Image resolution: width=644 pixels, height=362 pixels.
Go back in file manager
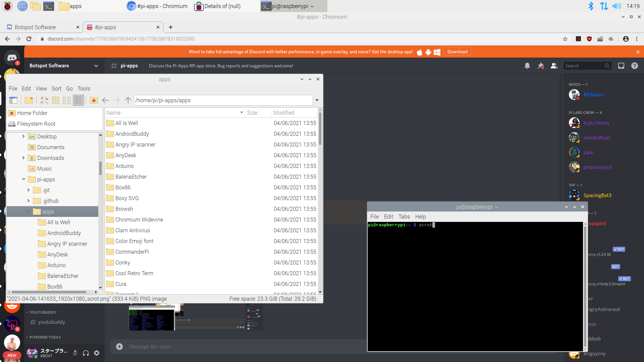pos(105,100)
